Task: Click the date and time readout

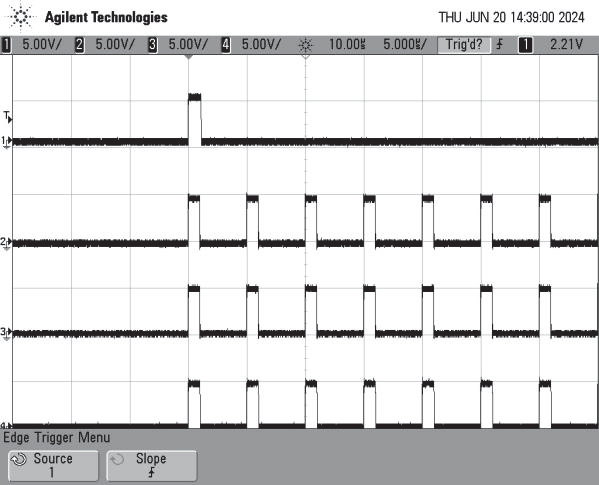Action: [x=511, y=17]
